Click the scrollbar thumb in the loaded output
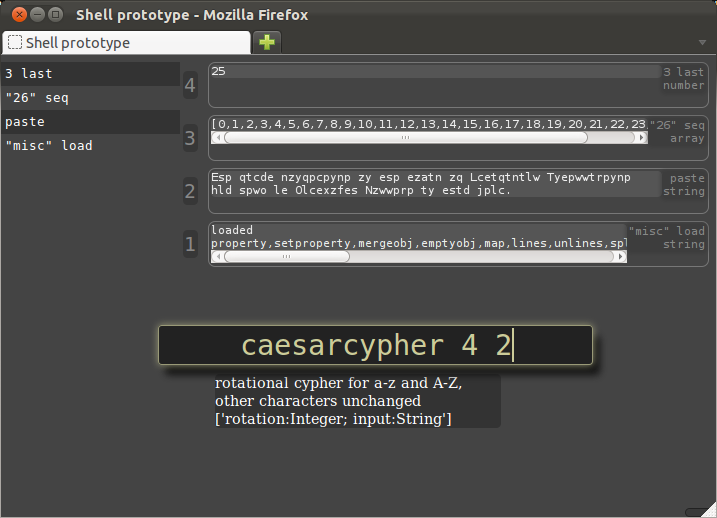This screenshot has width=717, height=518. tap(287, 256)
